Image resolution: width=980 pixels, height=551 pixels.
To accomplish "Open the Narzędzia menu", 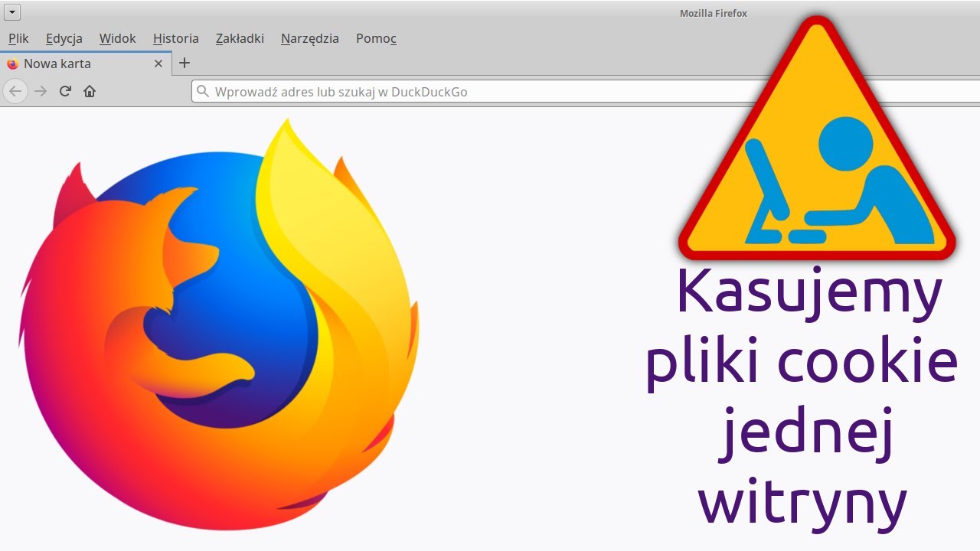I will (310, 38).
